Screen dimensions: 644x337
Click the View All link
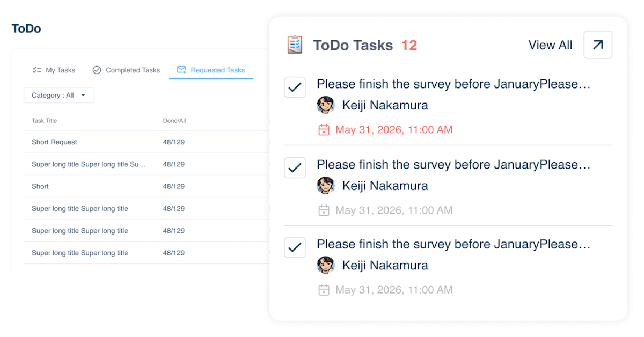pyautogui.click(x=550, y=45)
